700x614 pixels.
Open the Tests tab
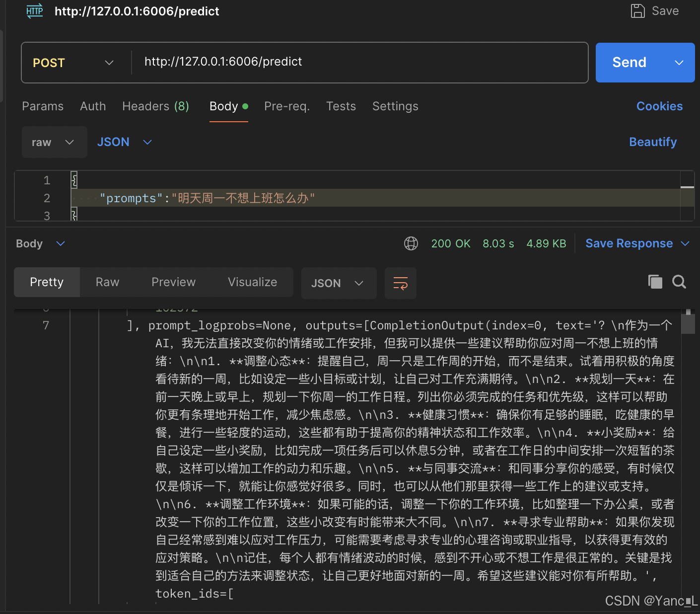(x=341, y=106)
